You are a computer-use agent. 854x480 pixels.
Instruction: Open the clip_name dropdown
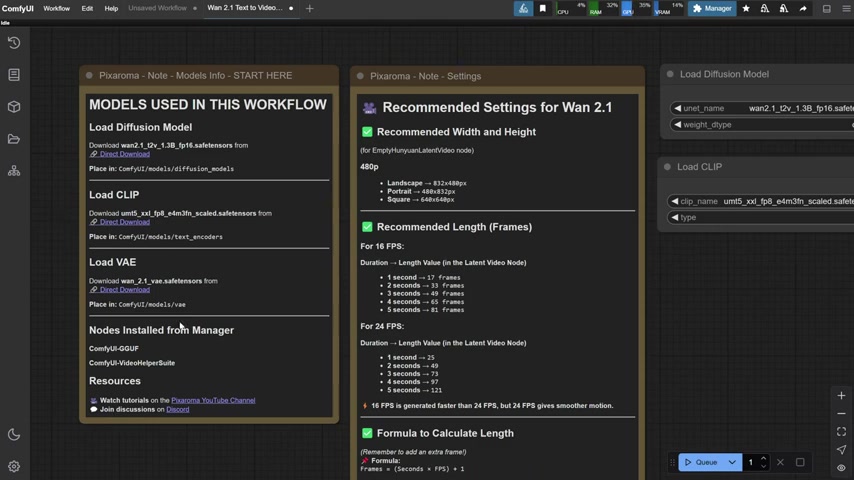tap(761, 201)
